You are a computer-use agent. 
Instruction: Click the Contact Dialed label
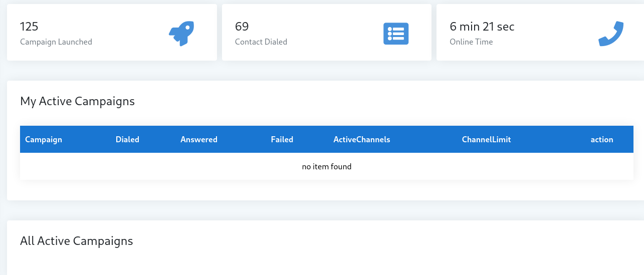pyautogui.click(x=261, y=42)
